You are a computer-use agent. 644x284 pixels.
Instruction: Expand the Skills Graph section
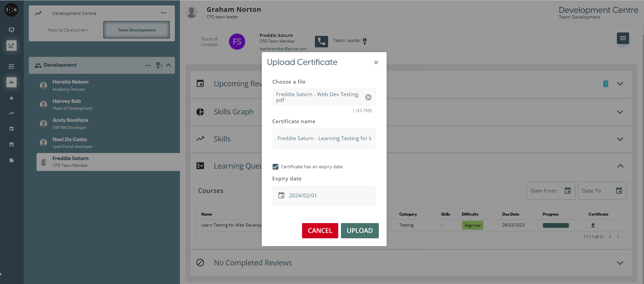[620, 112]
